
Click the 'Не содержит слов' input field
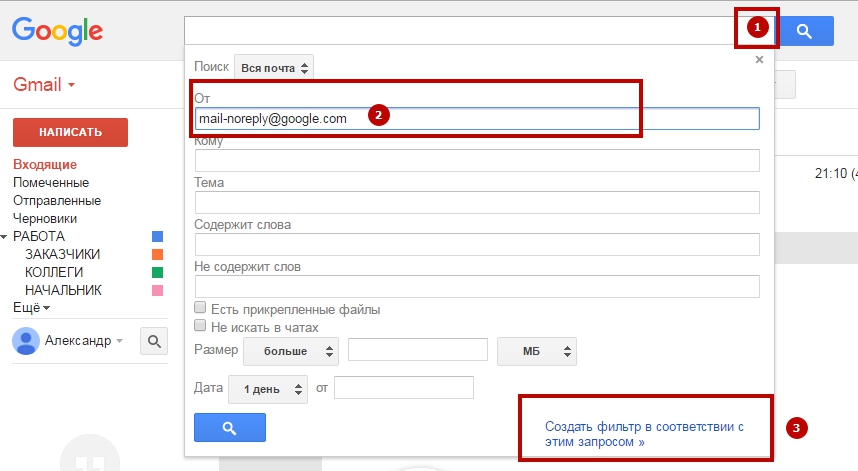pyautogui.click(x=477, y=287)
